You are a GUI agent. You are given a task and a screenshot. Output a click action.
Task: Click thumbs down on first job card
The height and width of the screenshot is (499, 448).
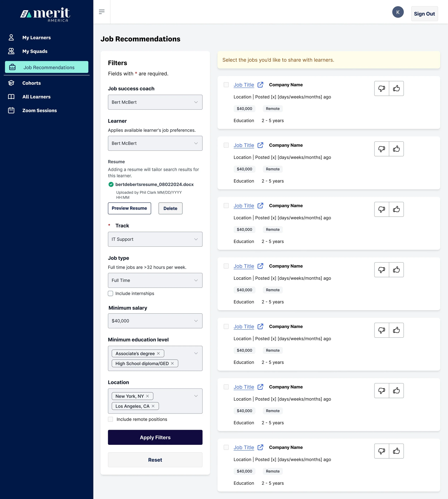(382, 88)
